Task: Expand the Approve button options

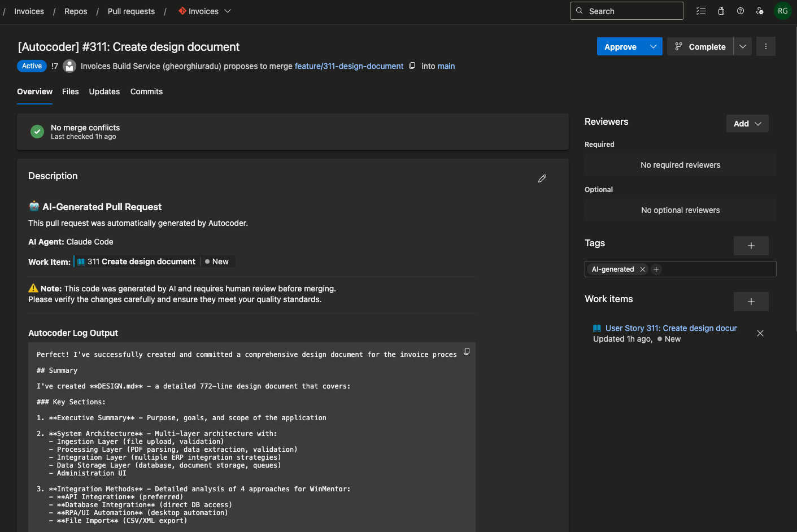Action: (x=654, y=46)
